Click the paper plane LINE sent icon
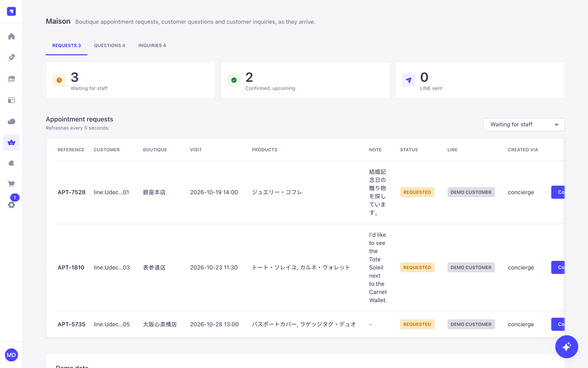The image size is (588, 368). [409, 80]
